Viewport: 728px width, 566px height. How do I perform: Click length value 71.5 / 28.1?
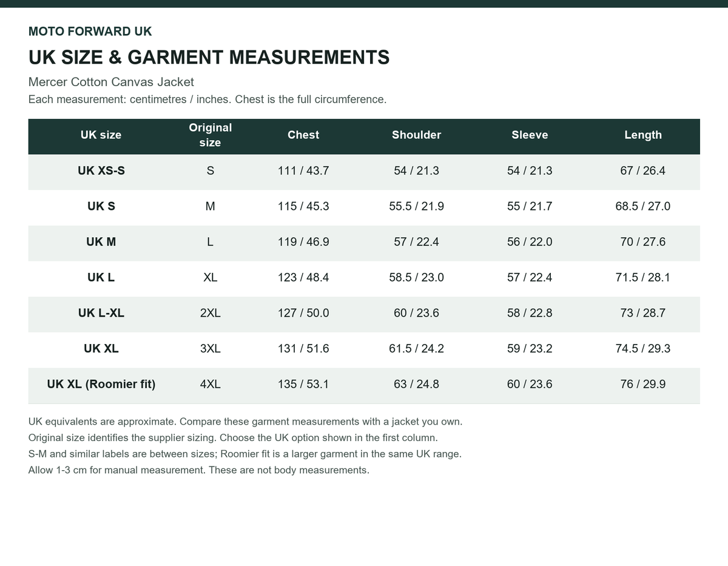click(x=643, y=277)
